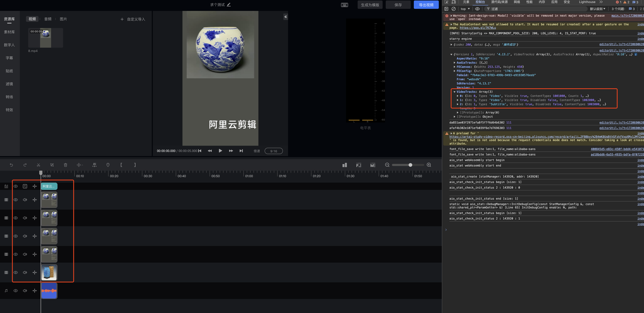Open the 默认级别 log level dropdown
This screenshot has width=644, height=313.
[x=598, y=9]
